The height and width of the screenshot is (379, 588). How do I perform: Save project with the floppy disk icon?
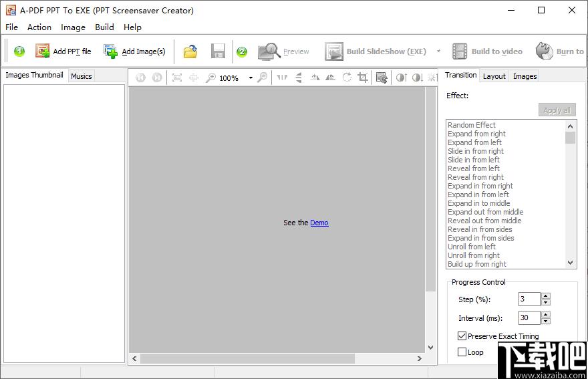218,51
